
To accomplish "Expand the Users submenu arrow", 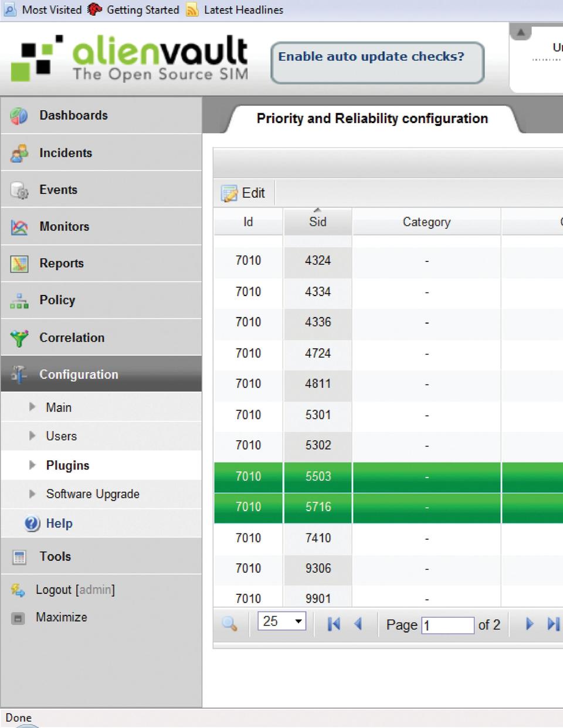I will pyautogui.click(x=32, y=436).
